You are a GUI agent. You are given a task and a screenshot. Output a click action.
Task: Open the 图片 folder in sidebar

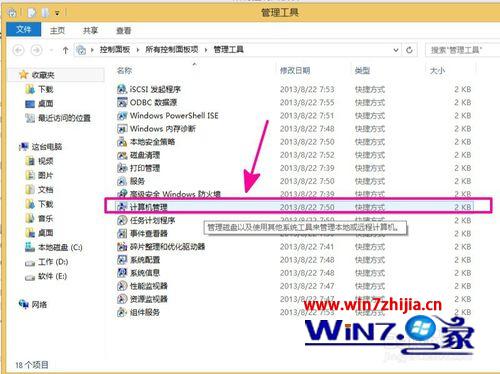coord(46,175)
